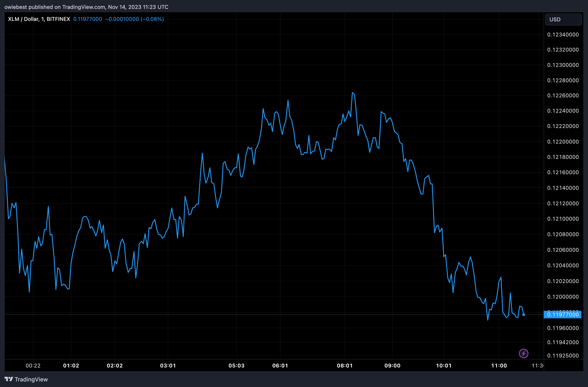Click the 0.12260000 price axis label
This screenshot has height=387, width=588.
click(563, 96)
